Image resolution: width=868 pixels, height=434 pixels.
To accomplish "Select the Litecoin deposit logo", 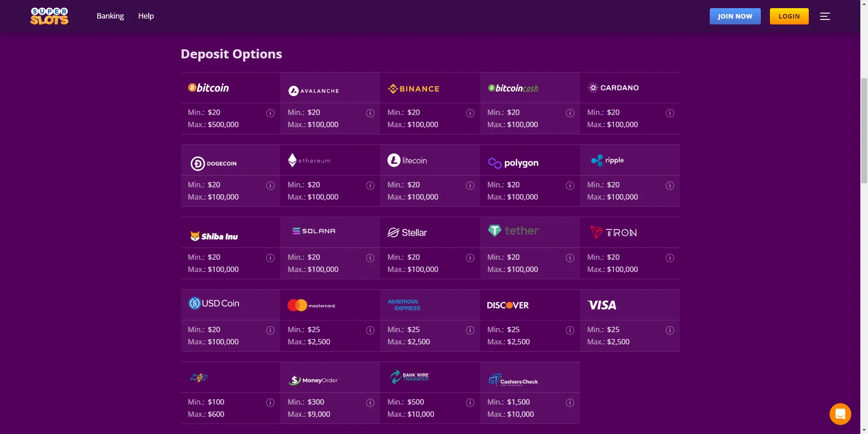I will [x=407, y=160].
